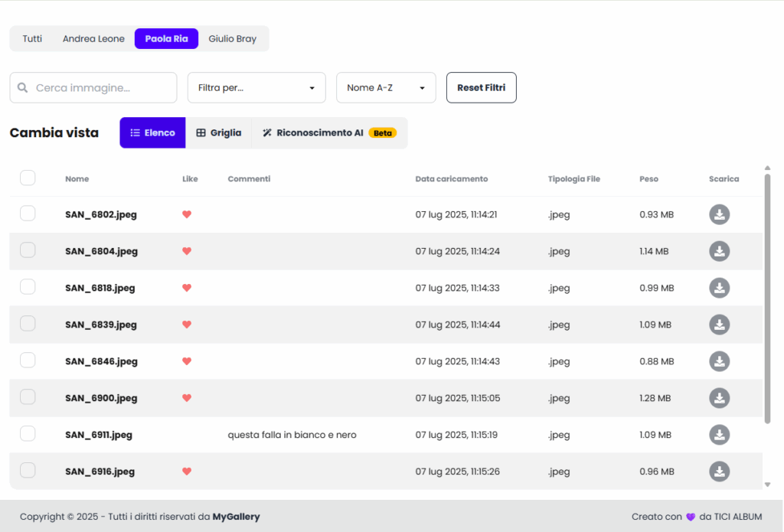Click the heart like icon on SAN_6804.jpeg

pos(187,251)
